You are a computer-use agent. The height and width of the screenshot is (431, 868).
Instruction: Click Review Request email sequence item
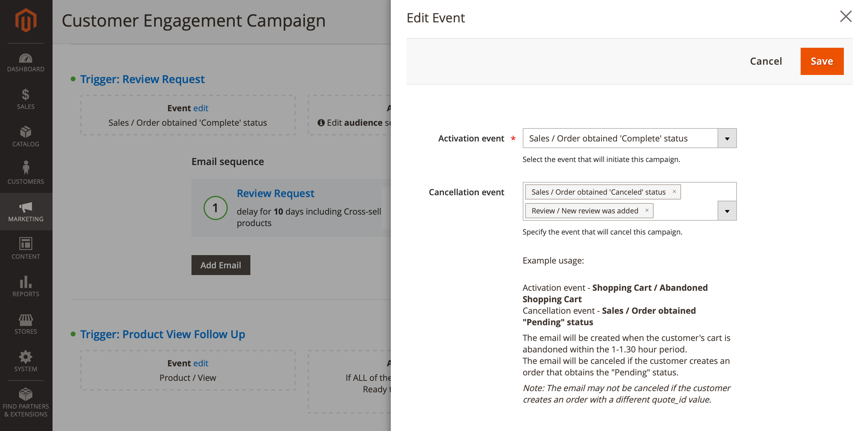[x=275, y=193]
